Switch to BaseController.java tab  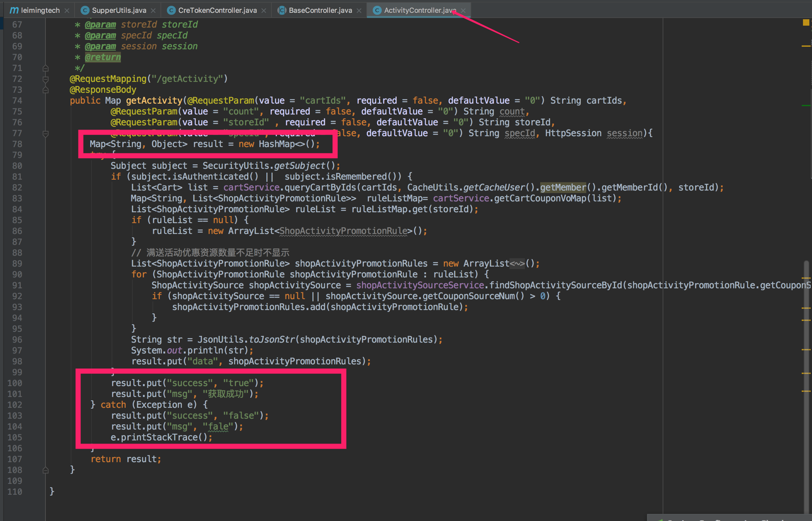click(x=320, y=10)
